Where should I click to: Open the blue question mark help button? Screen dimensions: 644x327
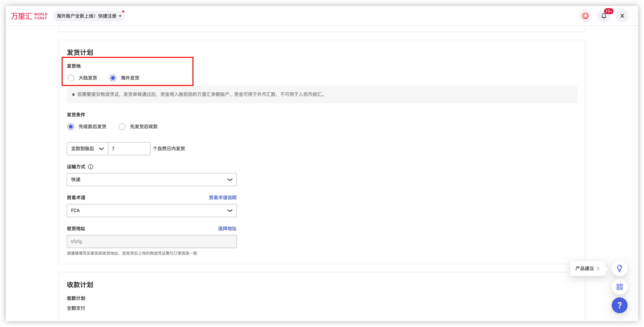point(619,305)
